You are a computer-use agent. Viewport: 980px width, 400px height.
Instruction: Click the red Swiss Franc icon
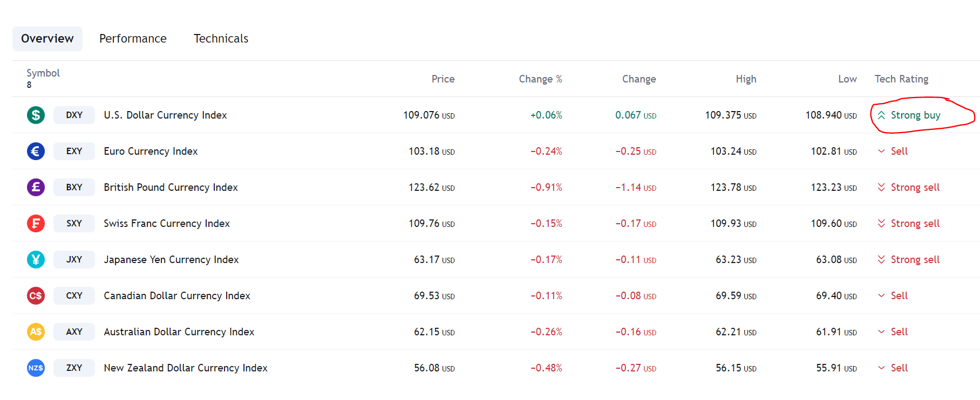pos(36,223)
